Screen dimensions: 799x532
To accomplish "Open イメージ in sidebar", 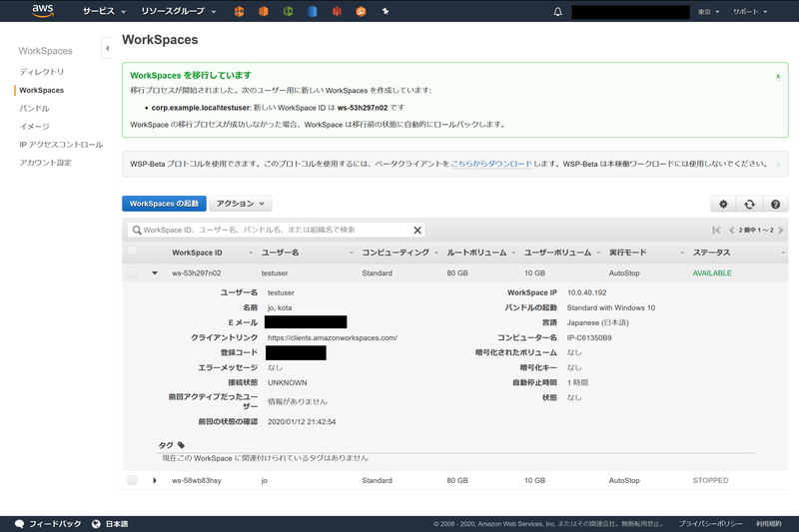I will tap(34, 126).
